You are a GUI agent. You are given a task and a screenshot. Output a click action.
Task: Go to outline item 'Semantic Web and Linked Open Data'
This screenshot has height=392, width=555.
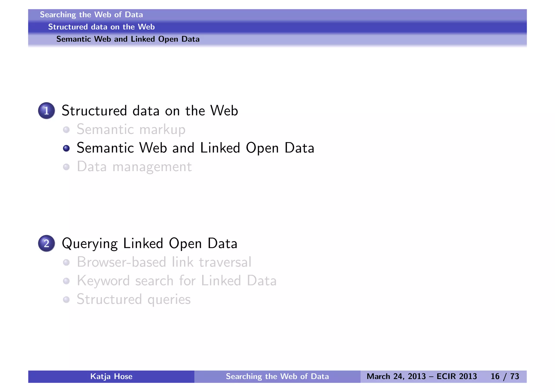(195, 148)
